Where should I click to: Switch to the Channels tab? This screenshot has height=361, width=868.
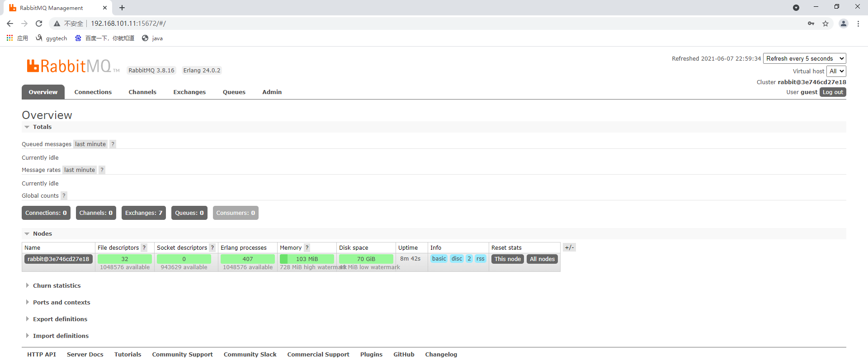[142, 92]
